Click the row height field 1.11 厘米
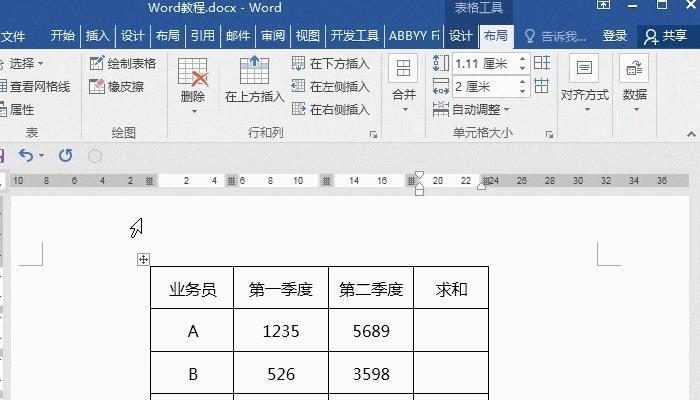Viewport: 700px width, 400px height. pos(484,64)
